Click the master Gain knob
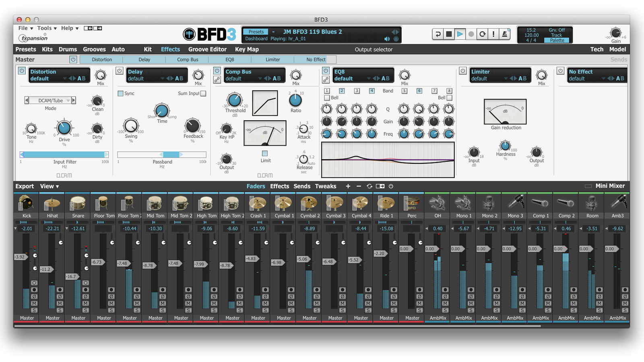 pyautogui.click(x=615, y=33)
